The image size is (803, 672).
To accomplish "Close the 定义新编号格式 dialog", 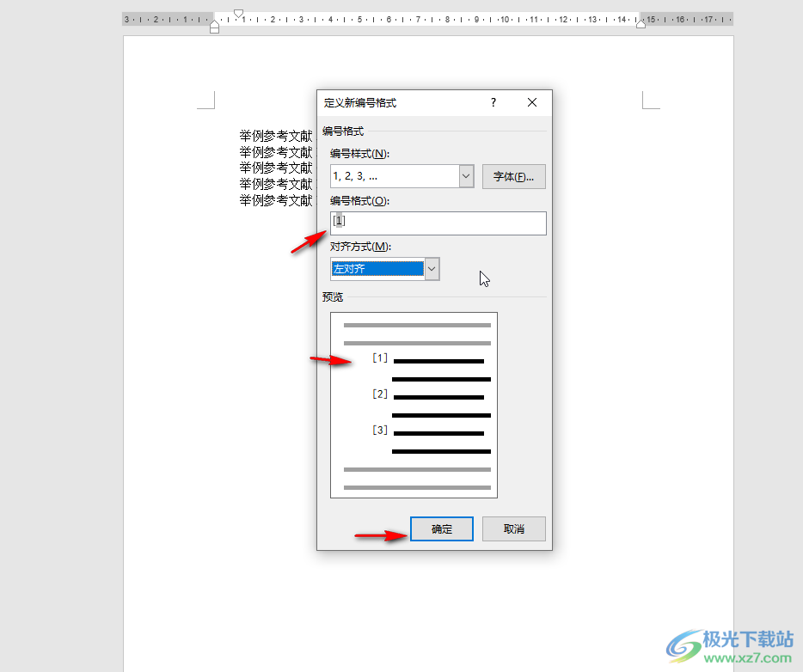I will coord(532,102).
